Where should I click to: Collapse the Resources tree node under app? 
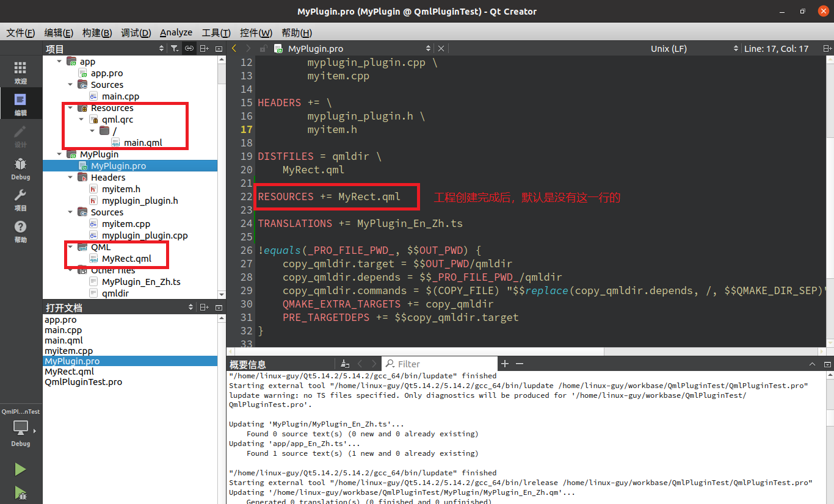pyautogui.click(x=70, y=107)
